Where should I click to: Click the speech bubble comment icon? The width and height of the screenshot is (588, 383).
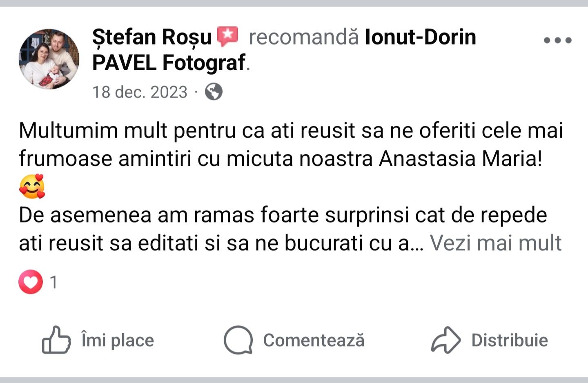click(x=238, y=340)
